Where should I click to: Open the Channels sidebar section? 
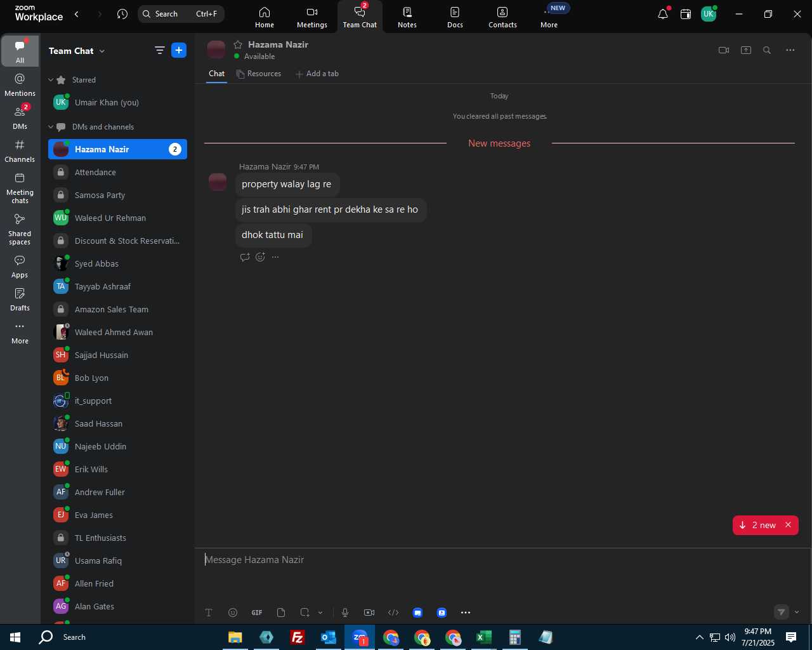coord(20,151)
